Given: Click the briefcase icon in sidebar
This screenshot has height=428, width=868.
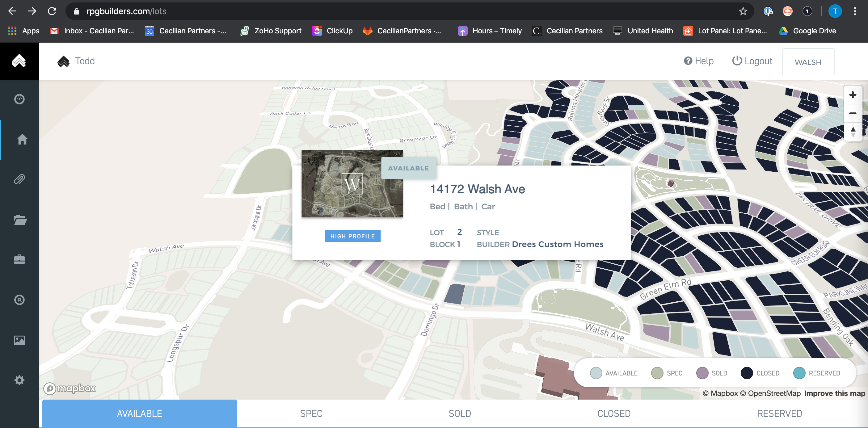Looking at the screenshot, I should pos(19,259).
